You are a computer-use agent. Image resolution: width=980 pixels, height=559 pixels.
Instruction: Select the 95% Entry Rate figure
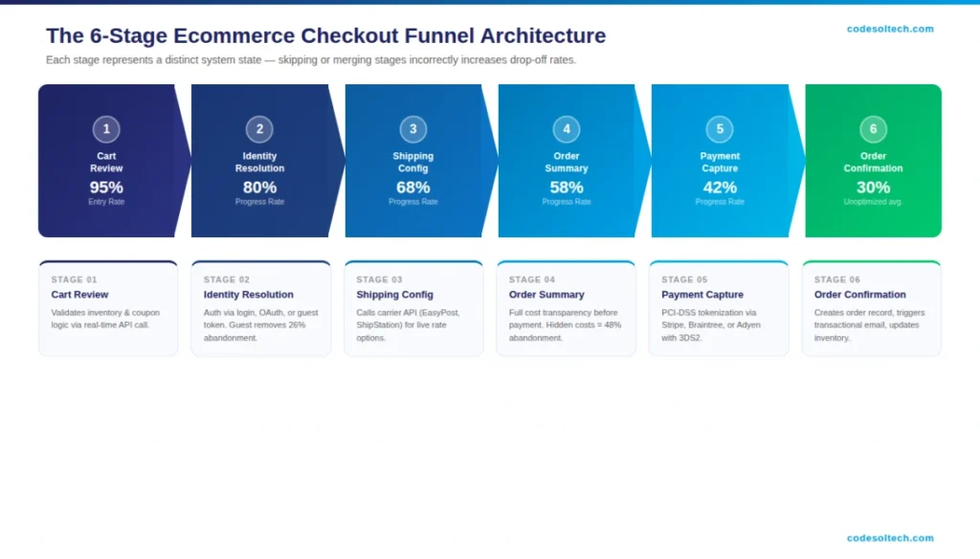tap(106, 187)
